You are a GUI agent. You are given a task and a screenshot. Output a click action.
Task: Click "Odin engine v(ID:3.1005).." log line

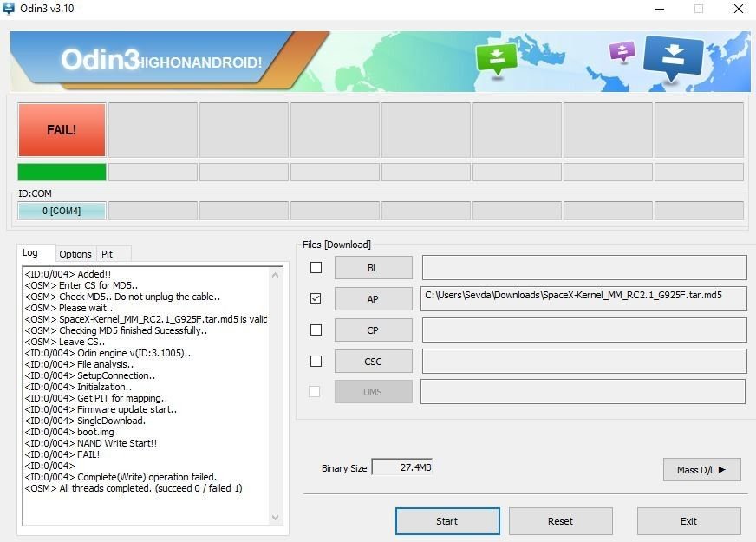(x=108, y=353)
